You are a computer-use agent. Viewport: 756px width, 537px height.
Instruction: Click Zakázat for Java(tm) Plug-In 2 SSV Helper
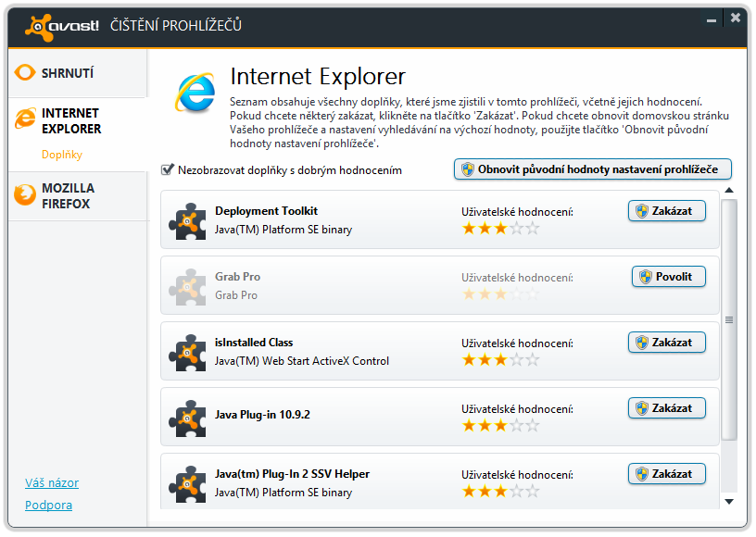click(x=667, y=474)
